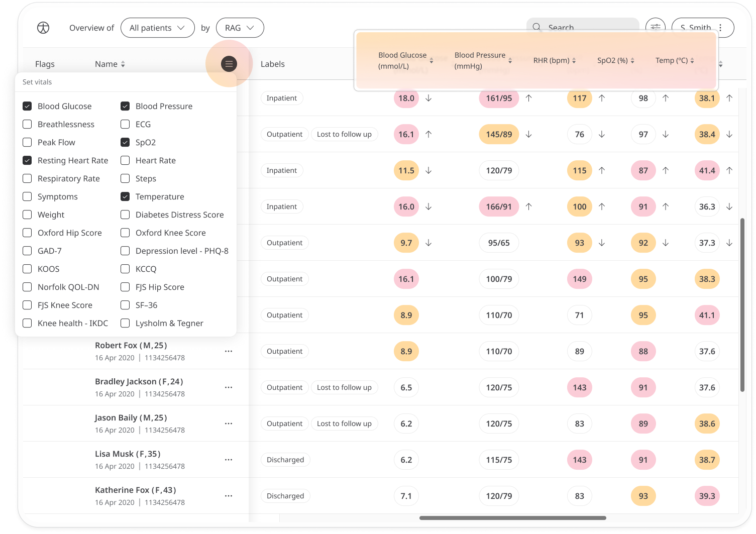Click the amber blood pressure value 145/89
Image resolution: width=756 pixels, height=534 pixels.
499,134
